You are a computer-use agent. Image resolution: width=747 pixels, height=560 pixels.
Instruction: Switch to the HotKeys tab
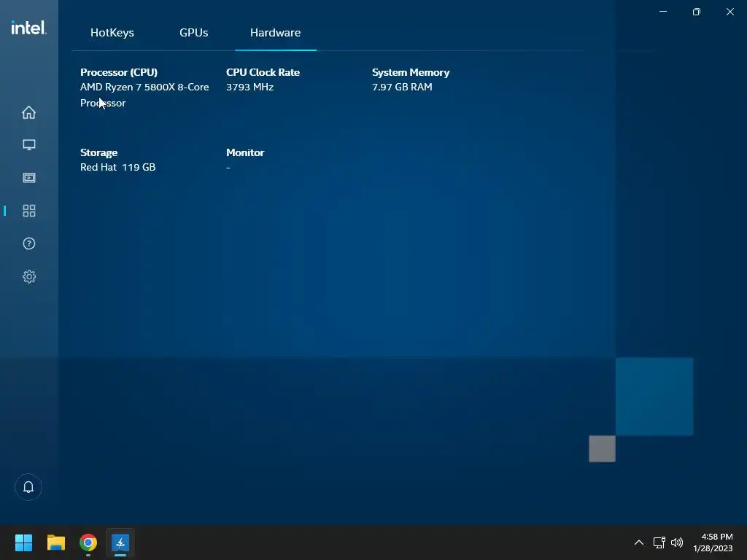112,32
